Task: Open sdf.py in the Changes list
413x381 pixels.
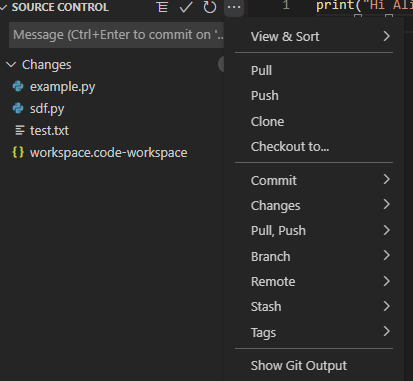Action: coord(47,109)
